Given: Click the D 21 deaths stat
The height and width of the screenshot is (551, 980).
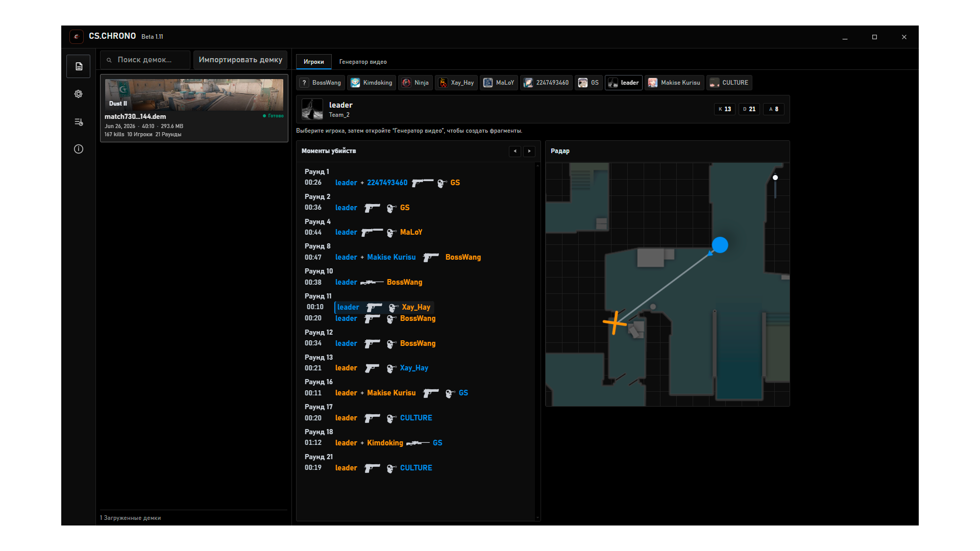Looking at the screenshot, I should tap(749, 109).
